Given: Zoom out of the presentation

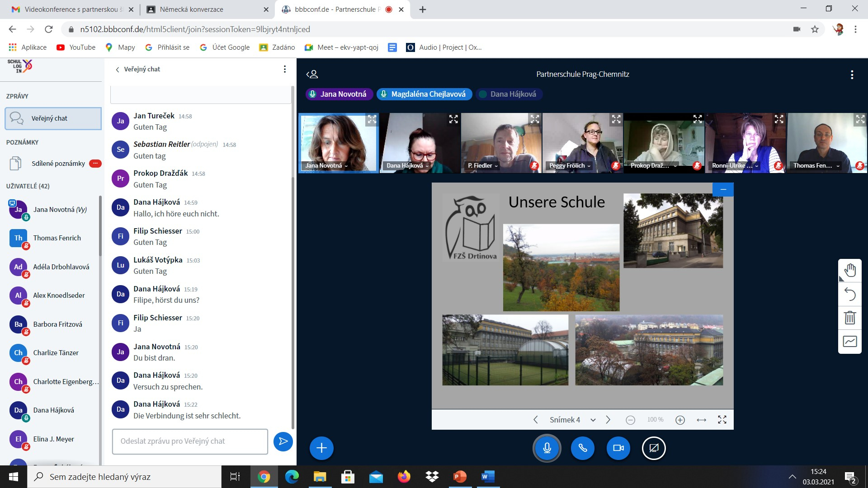Looking at the screenshot, I should point(630,420).
